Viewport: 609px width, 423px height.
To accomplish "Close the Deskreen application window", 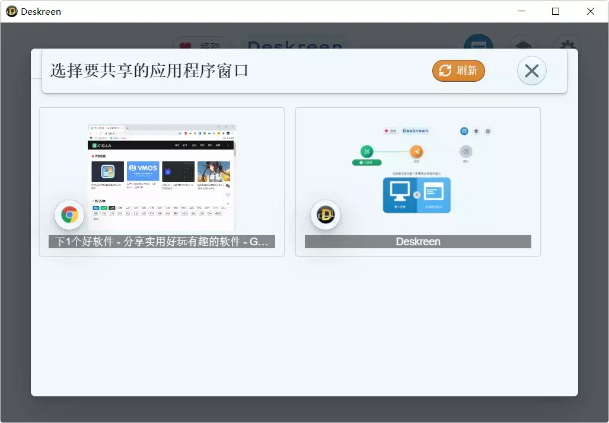I will (x=590, y=11).
